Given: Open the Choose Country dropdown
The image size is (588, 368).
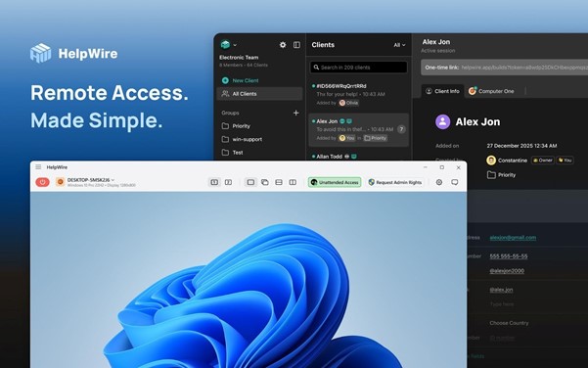Looking at the screenshot, I should (509, 323).
